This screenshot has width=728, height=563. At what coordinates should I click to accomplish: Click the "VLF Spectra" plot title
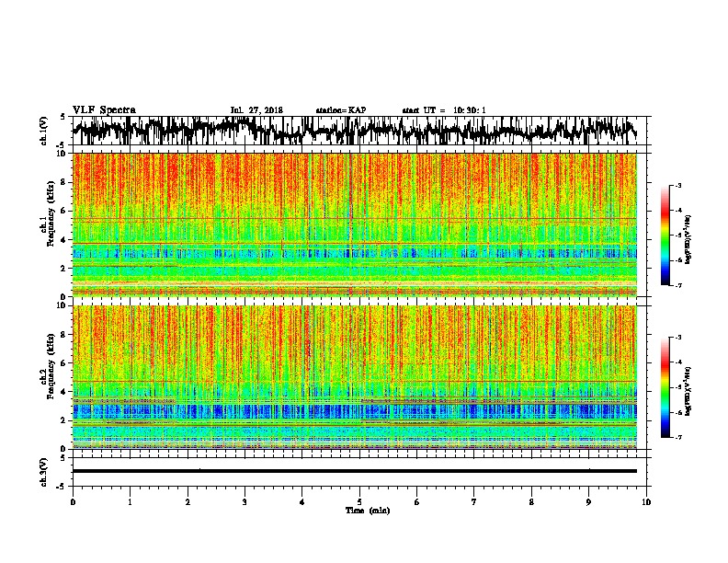(104, 110)
